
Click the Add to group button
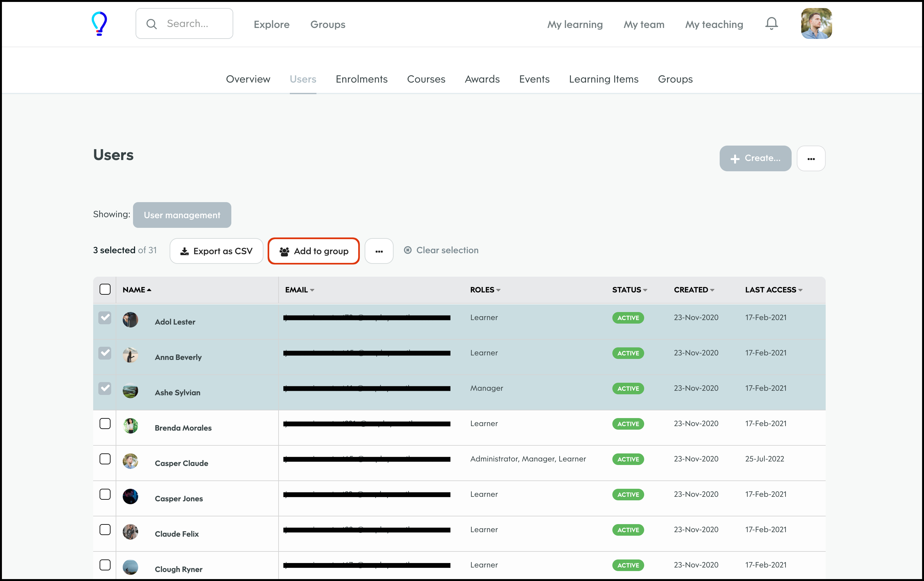(314, 251)
